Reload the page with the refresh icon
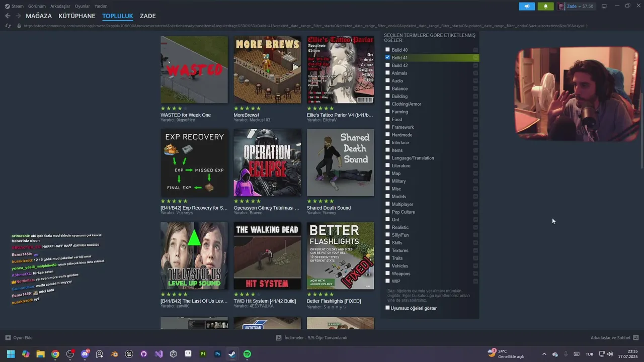The height and width of the screenshot is (362, 644). click(x=8, y=26)
